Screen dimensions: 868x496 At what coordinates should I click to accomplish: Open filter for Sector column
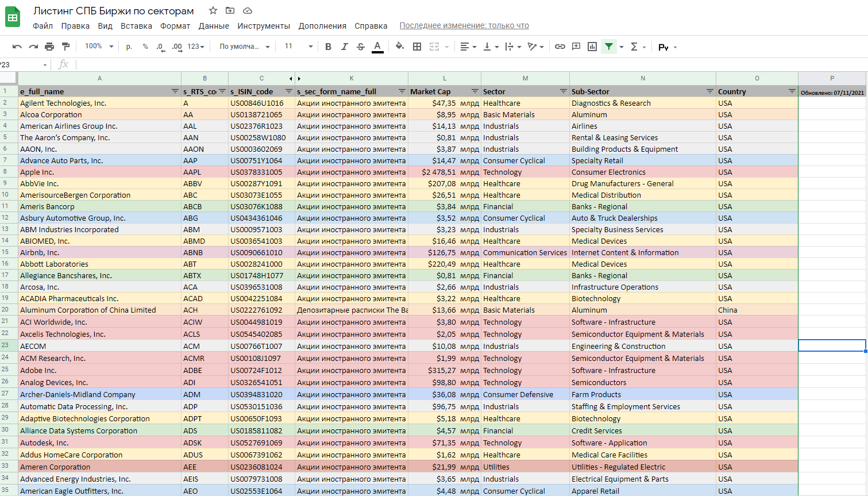[x=563, y=91]
